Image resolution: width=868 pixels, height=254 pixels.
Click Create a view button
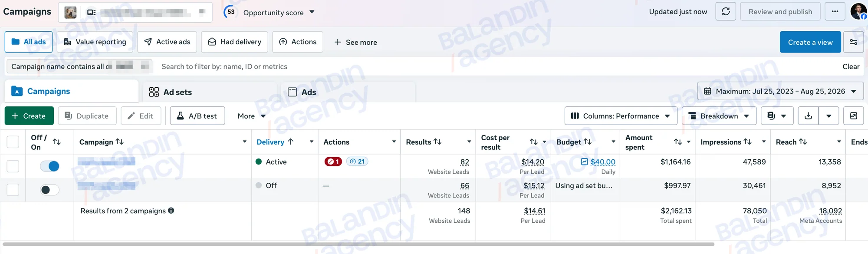click(810, 42)
